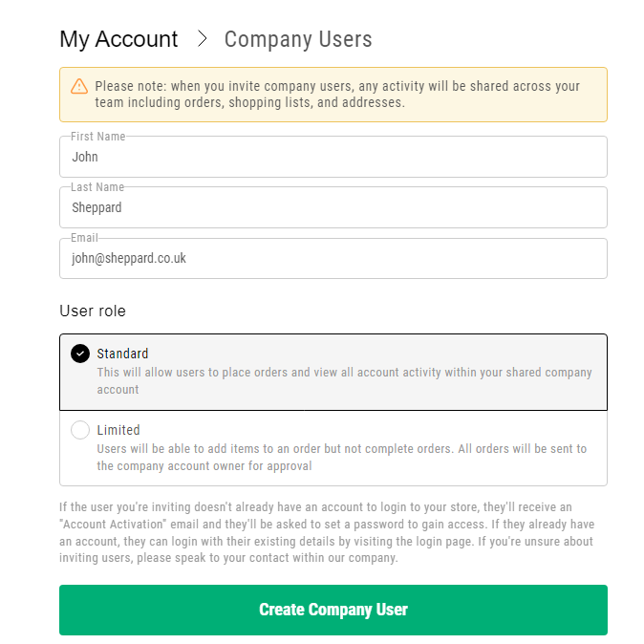Click the "Standard" role title text

[122, 354]
